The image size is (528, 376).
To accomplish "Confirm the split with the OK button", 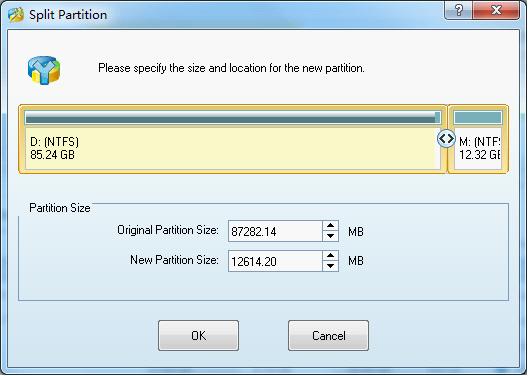I will [199, 336].
